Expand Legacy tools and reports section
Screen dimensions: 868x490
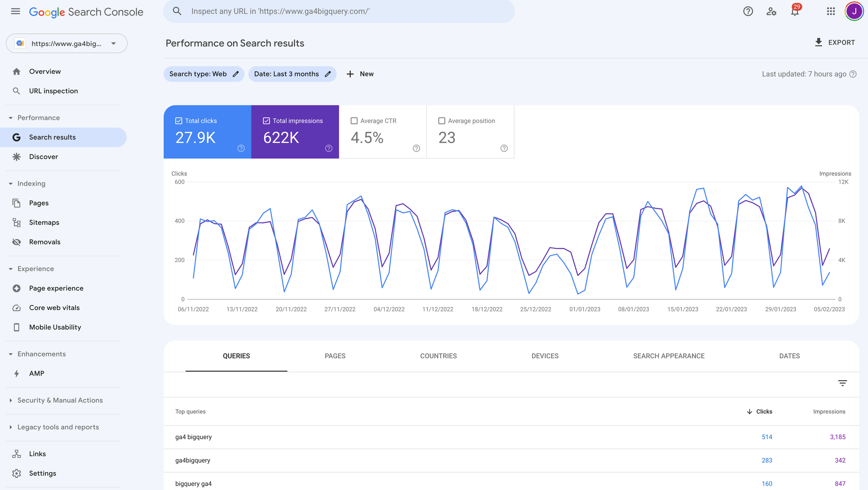point(11,428)
